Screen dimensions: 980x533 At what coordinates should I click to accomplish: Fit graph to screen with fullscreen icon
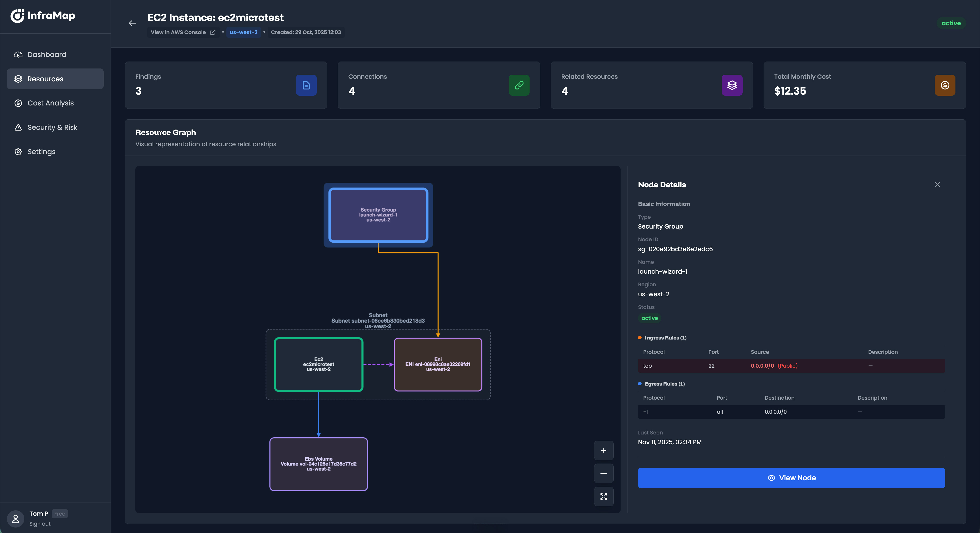pyautogui.click(x=603, y=496)
